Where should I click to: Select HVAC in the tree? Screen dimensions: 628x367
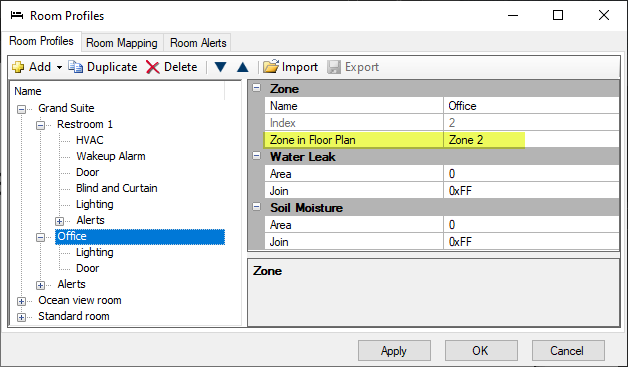click(90, 140)
